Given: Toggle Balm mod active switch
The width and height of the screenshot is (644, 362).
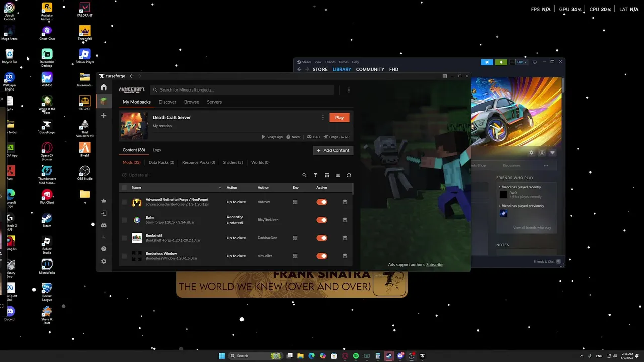Looking at the screenshot, I should (x=321, y=220).
